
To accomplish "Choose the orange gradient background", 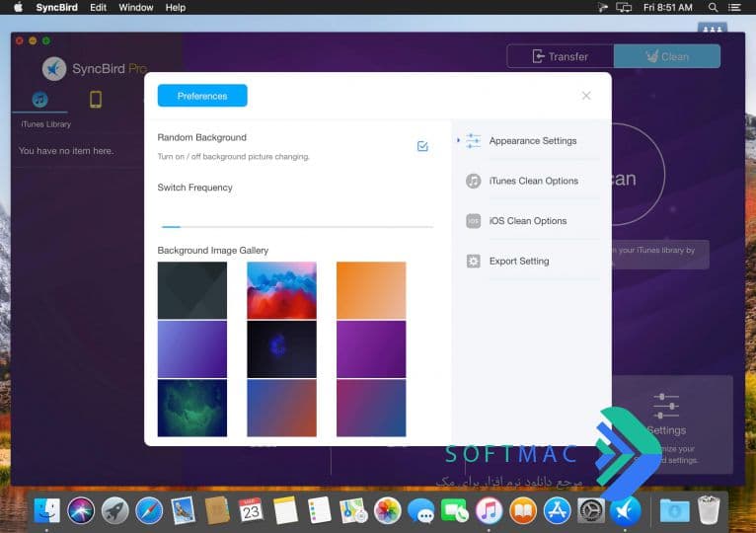I will (x=371, y=290).
